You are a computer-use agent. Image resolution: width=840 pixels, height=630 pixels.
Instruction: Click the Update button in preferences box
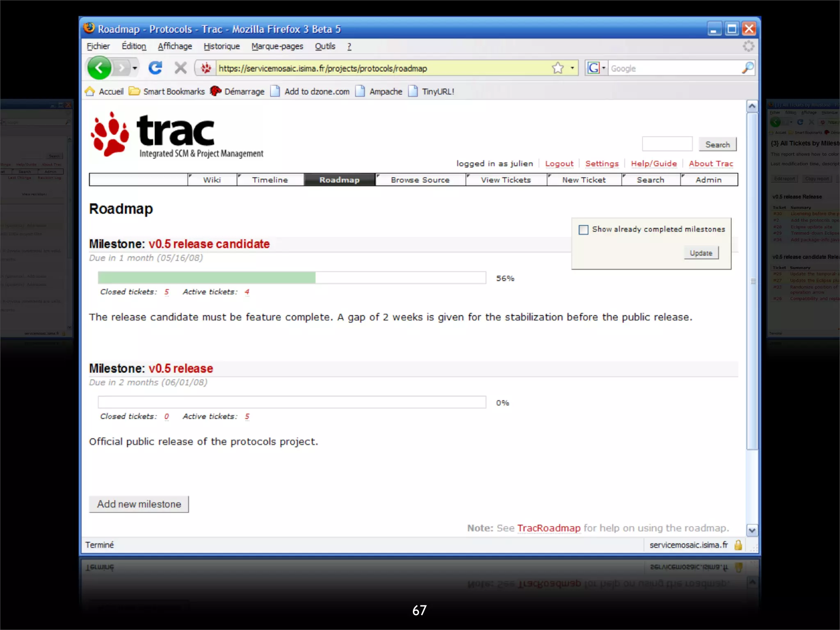tap(701, 253)
